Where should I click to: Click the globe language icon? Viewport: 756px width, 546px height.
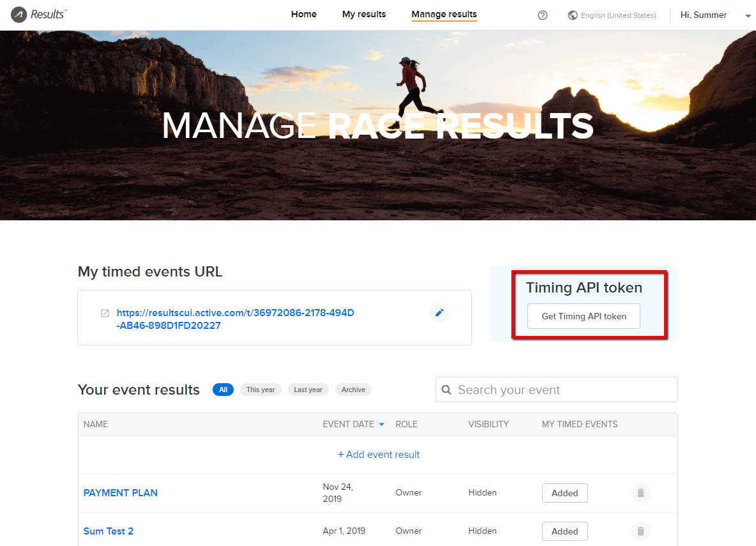pyautogui.click(x=573, y=15)
